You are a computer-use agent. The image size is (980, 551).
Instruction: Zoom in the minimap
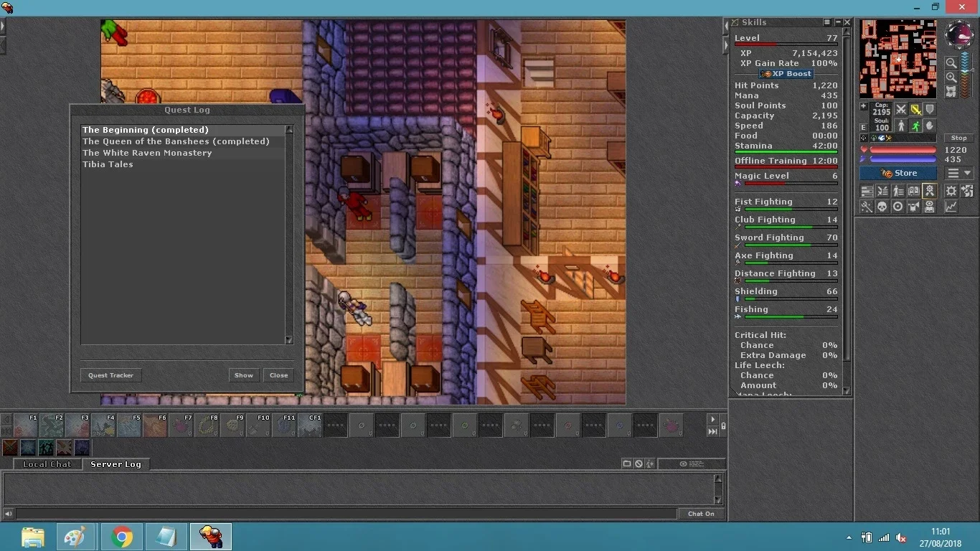[951, 77]
